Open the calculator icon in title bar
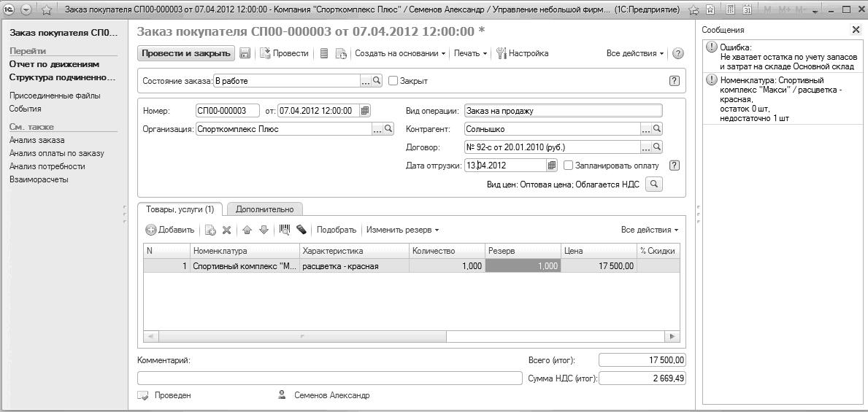This screenshot has height=412, width=868. click(731, 9)
